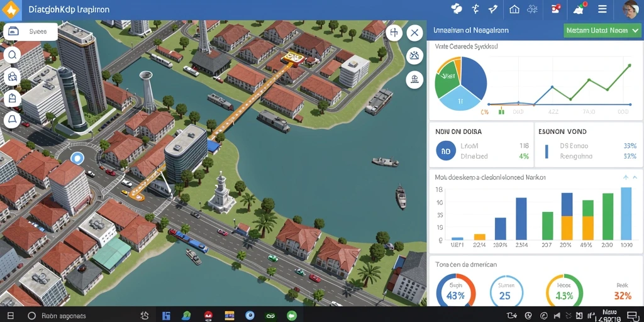Click the airplane icon in header
The image size is (644, 322).
click(x=493, y=9)
